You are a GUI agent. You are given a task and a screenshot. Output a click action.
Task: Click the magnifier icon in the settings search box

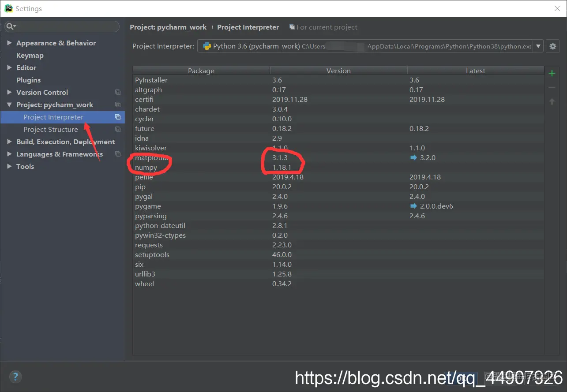click(11, 27)
